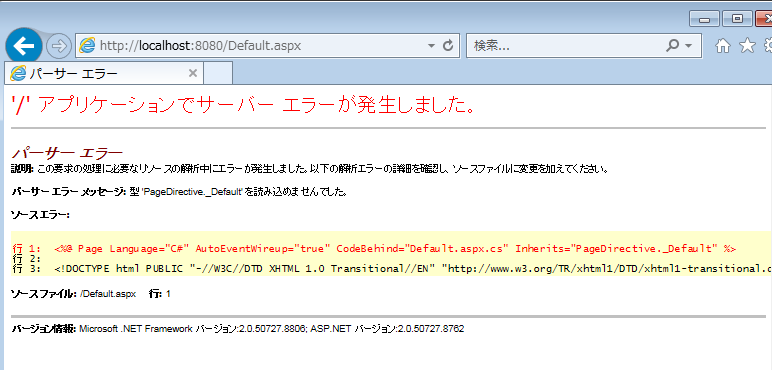
Task: Open the address bar autocomplete dropdown arrow
Action: click(431, 46)
